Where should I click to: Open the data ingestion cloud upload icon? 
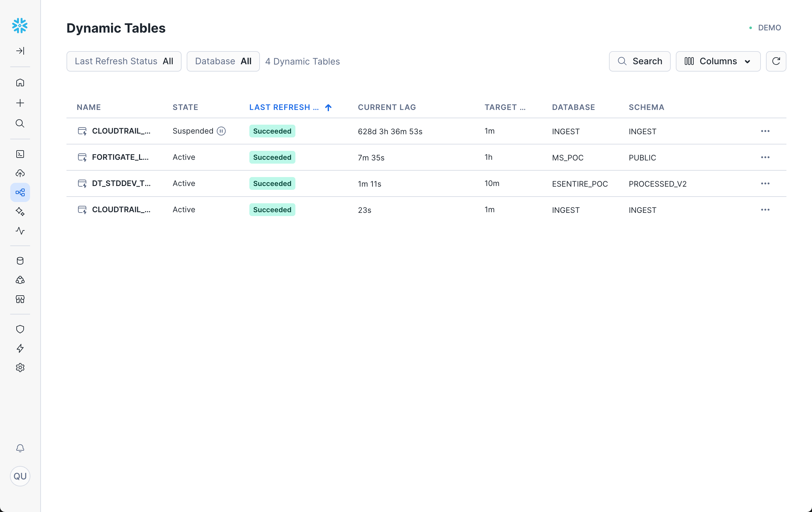tap(20, 173)
